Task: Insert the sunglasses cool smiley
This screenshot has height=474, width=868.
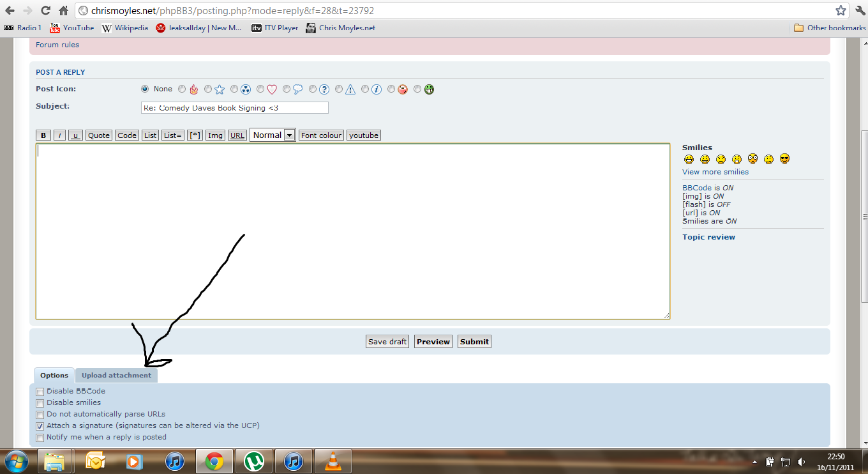Action: 784,159
